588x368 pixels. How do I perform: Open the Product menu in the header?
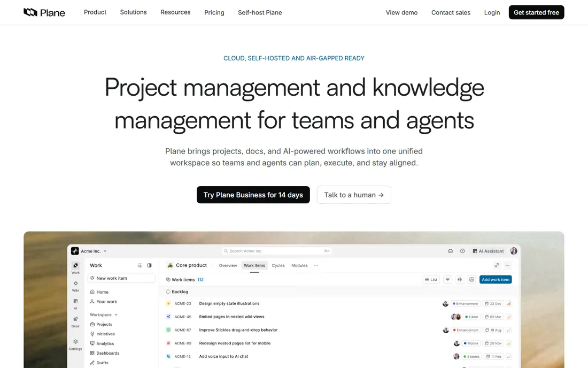tap(95, 12)
